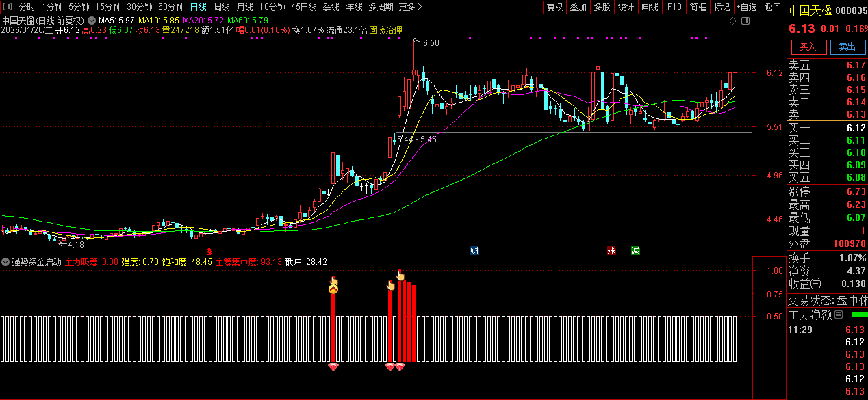Click the menu icon beside 主力净额
This screenshot has height=400, width=868.
pos(839,315)
